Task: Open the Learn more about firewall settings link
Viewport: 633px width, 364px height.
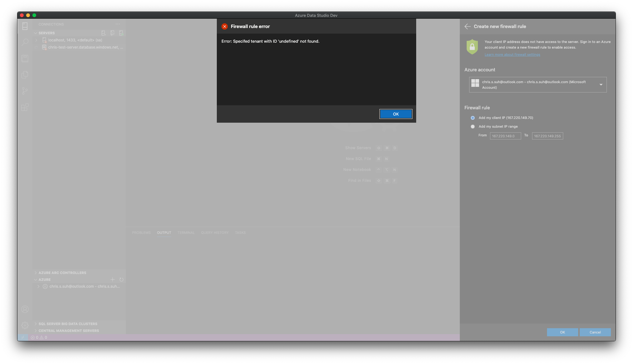Action: tap(512, 54)
